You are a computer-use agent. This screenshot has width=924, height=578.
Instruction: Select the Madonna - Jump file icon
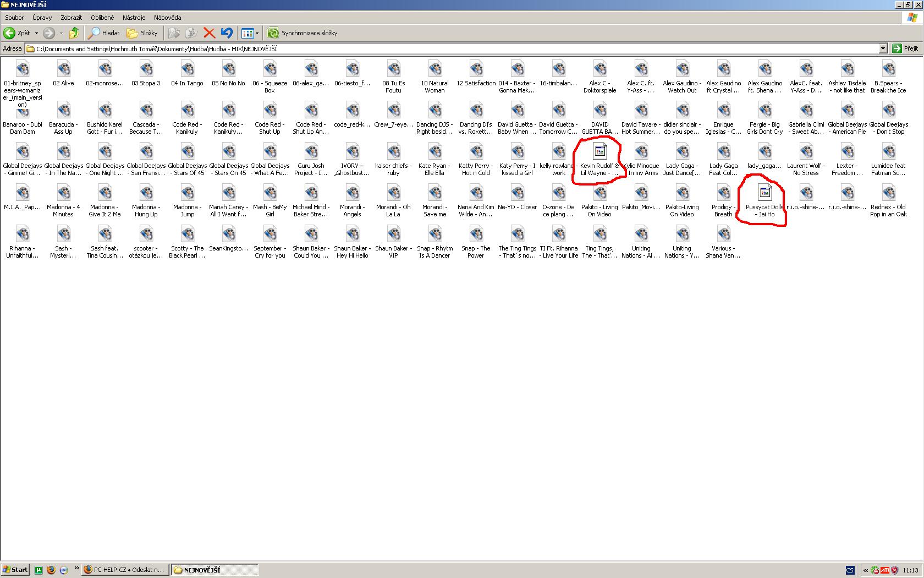pos(187,192)
